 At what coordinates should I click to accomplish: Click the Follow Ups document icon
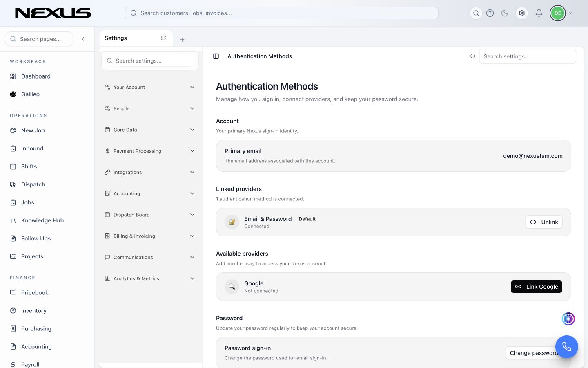coord(13,238)
